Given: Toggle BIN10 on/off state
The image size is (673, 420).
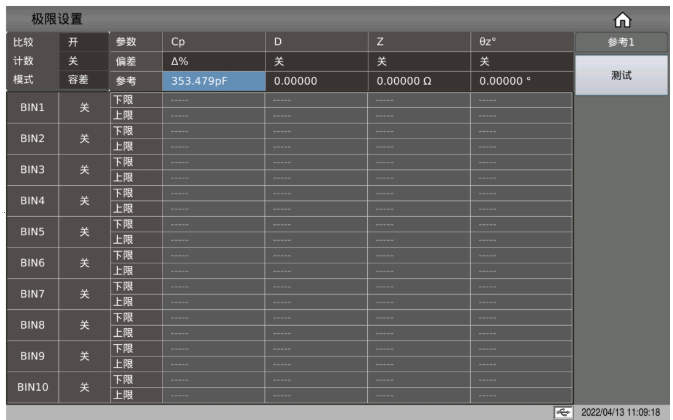Looking at the screenshot, I should point(84,387).
